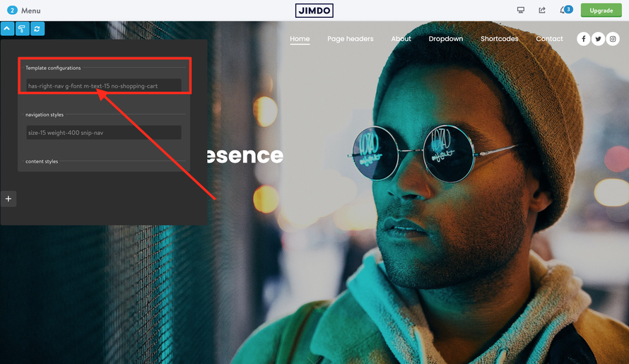Open Facebook social link
This screenshot has height=364, width=629.
tap(584, 39)
